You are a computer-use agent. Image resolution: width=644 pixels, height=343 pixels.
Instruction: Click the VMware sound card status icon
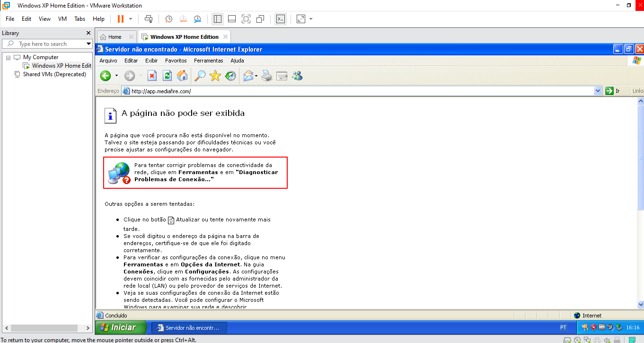tap(607, 340)
